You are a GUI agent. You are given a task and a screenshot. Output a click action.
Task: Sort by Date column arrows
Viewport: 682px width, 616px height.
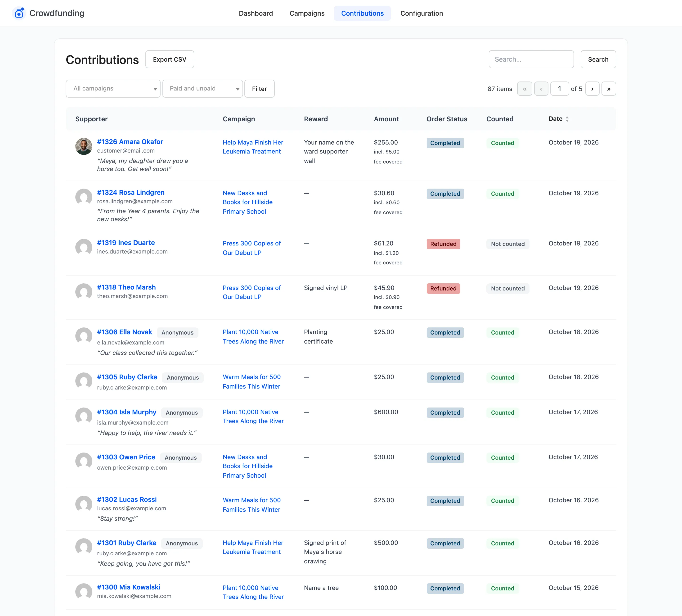tap(567, 119)
